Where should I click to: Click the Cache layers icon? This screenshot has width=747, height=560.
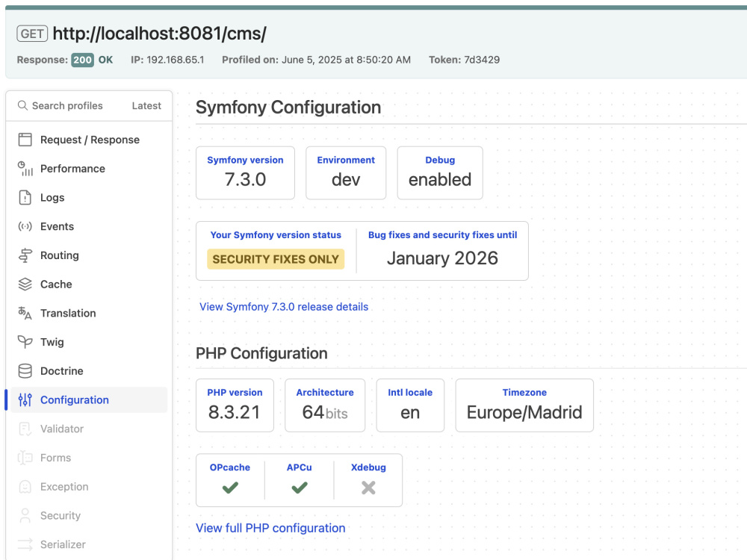tap(25, 284)
